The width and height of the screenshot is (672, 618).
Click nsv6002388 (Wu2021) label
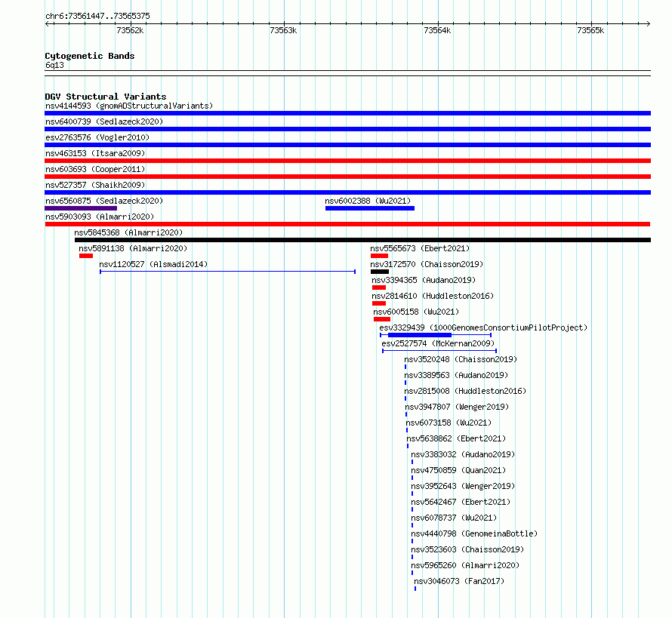pos(368,201)
